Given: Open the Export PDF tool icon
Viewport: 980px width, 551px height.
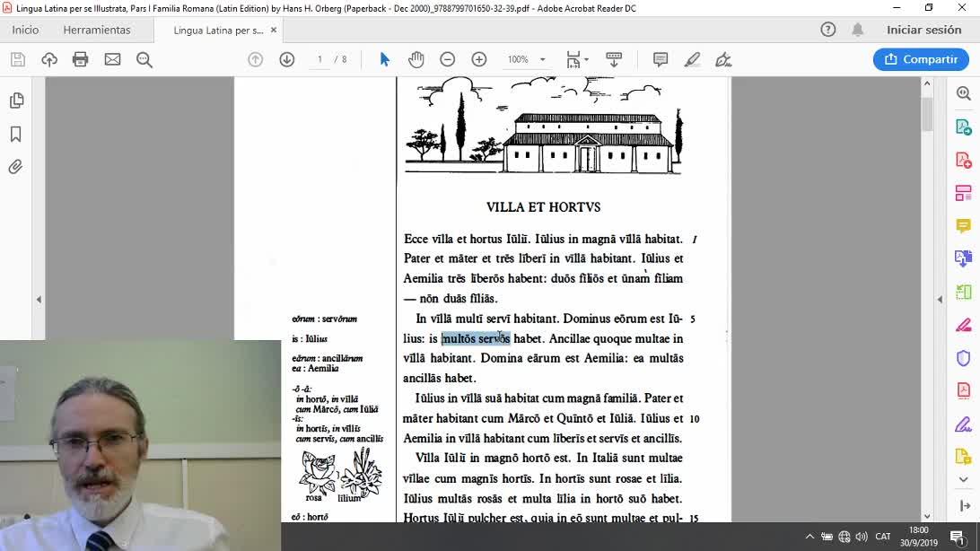Looking at the screenshot, I should pos(964,127).
